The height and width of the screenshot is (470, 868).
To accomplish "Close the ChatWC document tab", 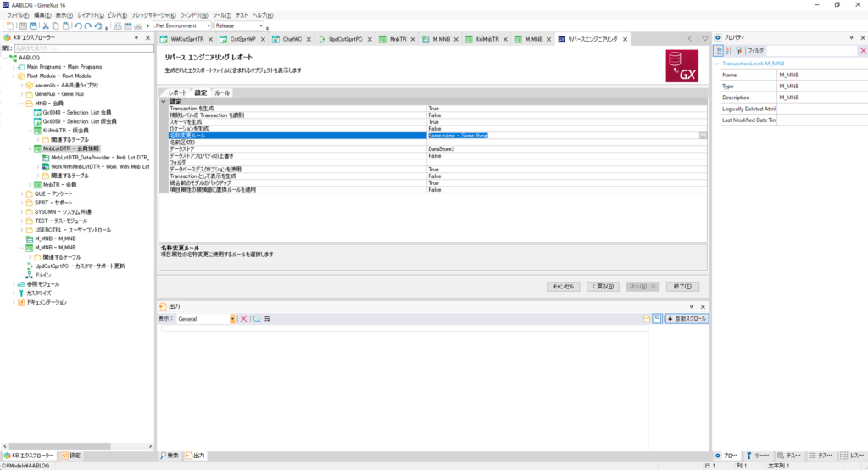I will coord(309,39).
